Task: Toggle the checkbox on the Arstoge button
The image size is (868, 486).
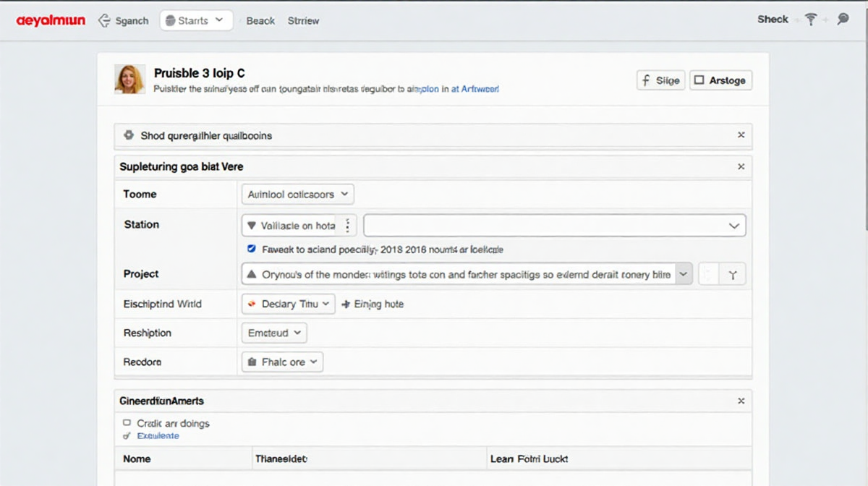Action: [x=699, y=80]
